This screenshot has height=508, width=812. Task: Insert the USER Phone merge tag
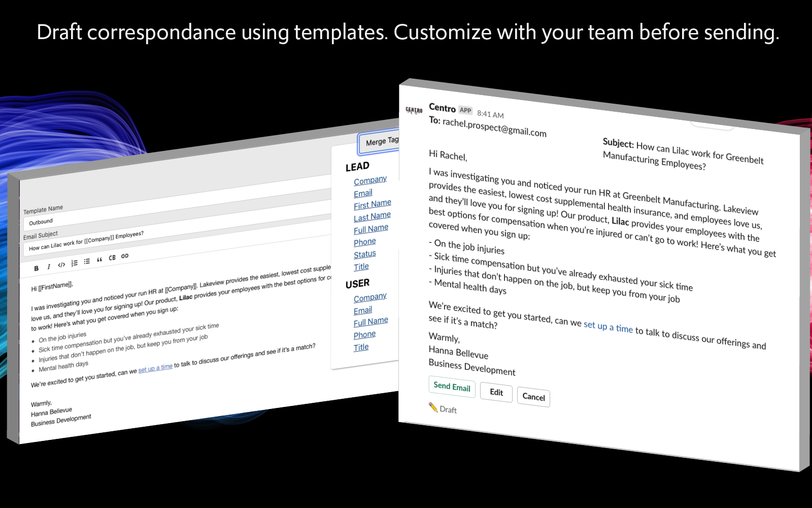365,335
